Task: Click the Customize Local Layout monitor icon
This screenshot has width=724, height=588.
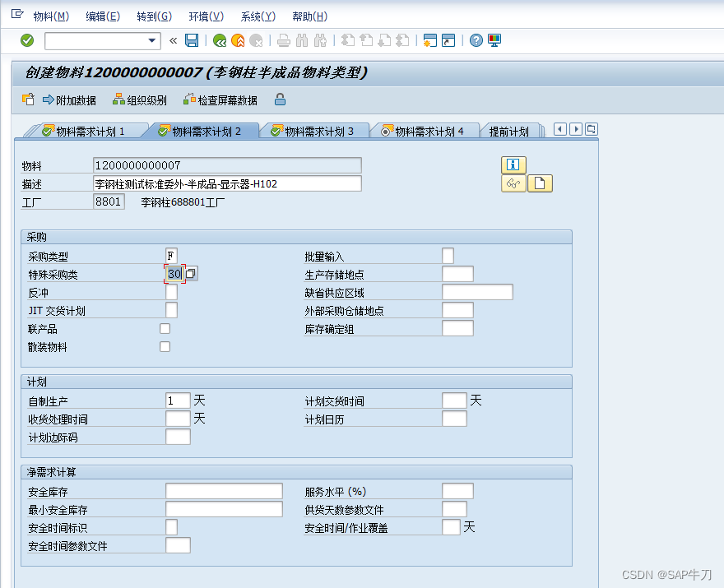Action: click(x=494, y=40)
